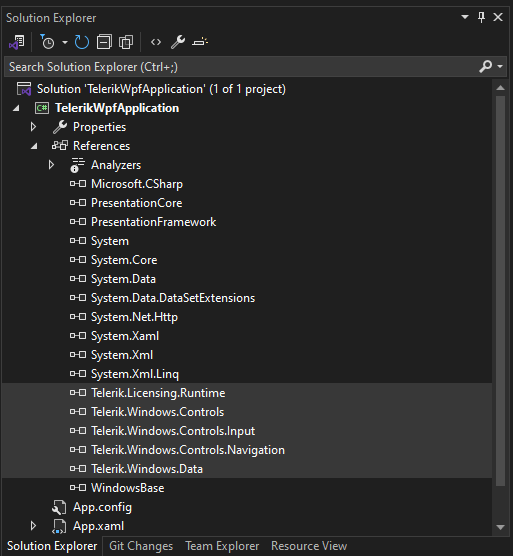Collapse the References node
Viewport: 513px width, 556px height.
pyautogui.click(x=34, y=146)
